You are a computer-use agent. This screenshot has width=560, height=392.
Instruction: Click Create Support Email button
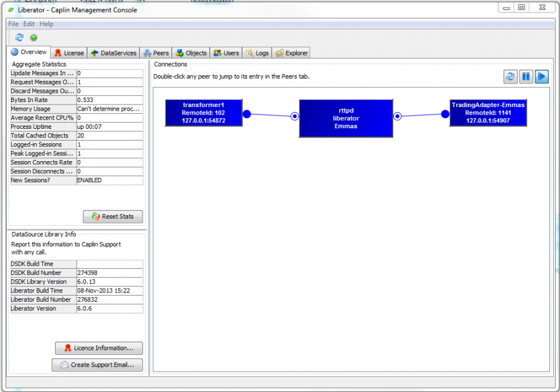[x=97, y=365]
